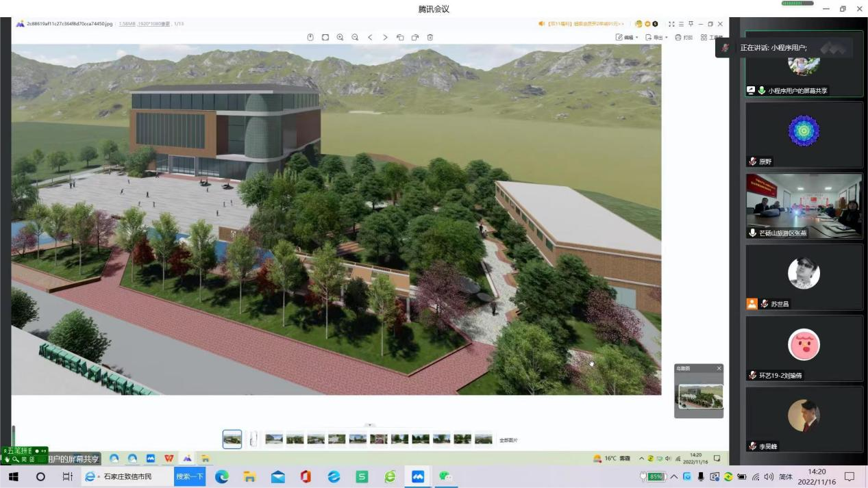
Task: Close the 鸟瞰图 navigator panel
Action: click(x=719, y=368)
